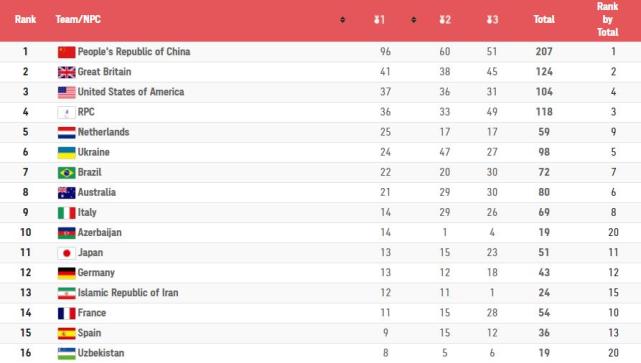
Task: Click the Spain flag icon
Action: tap(67, 333)
